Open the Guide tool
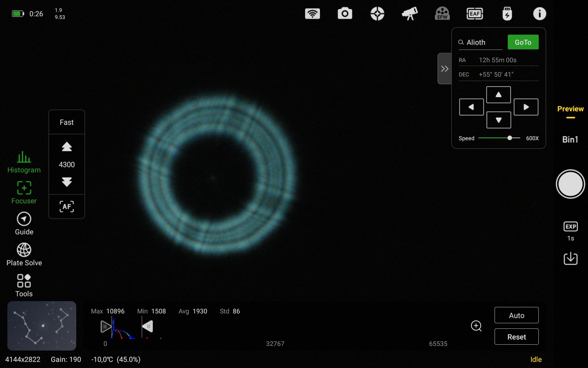Image resolution: width=588 pixels, height=368 pixels. pyautogui.click(x=24, y=224)
